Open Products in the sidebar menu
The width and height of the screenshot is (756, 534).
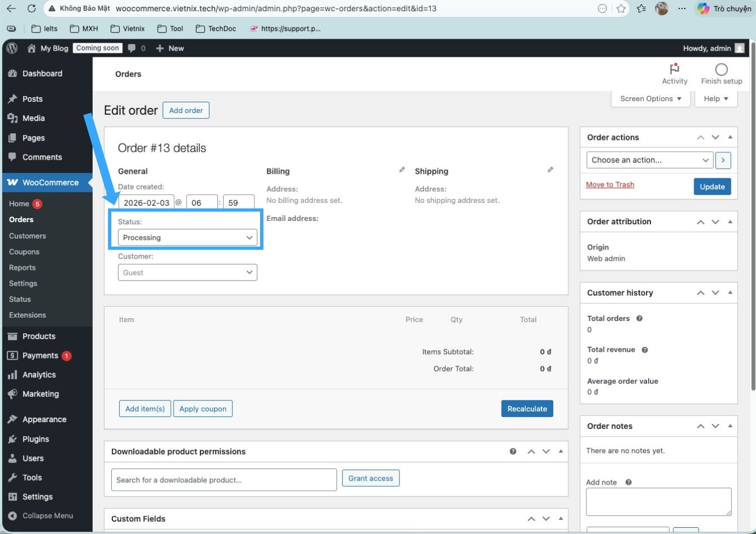point(39,336)
